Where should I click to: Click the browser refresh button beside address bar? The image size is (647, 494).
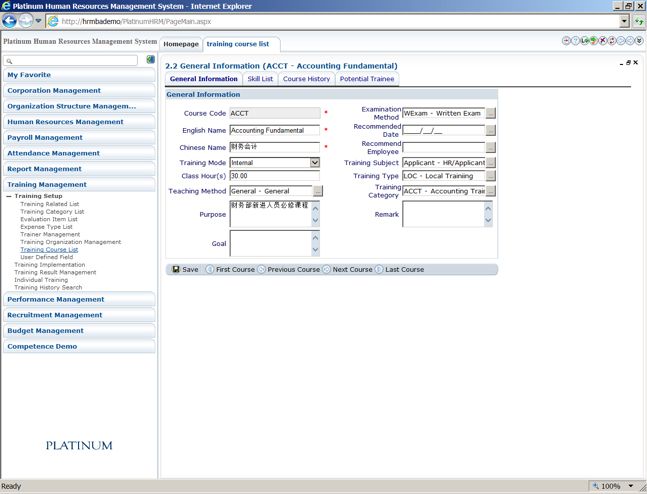click(x=639, y=21)
